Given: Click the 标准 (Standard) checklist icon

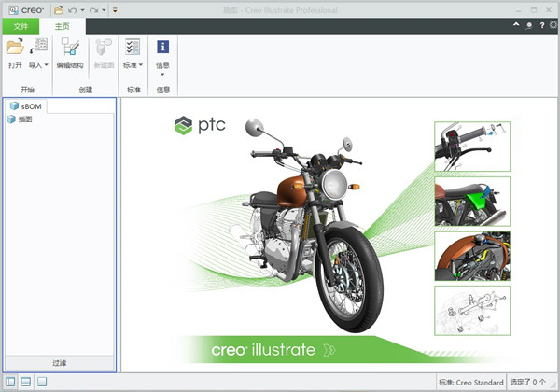Looking at the screenshot, I should pyautogui.click(x=133, y=47).
